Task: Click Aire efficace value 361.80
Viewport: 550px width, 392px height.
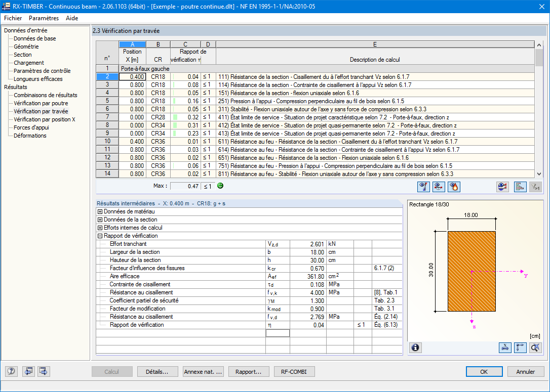Action: coord(308,276)
